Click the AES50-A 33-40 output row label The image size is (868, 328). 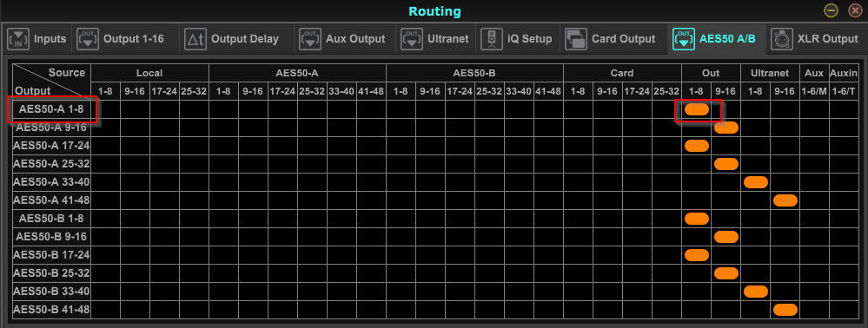pos(51,182)
